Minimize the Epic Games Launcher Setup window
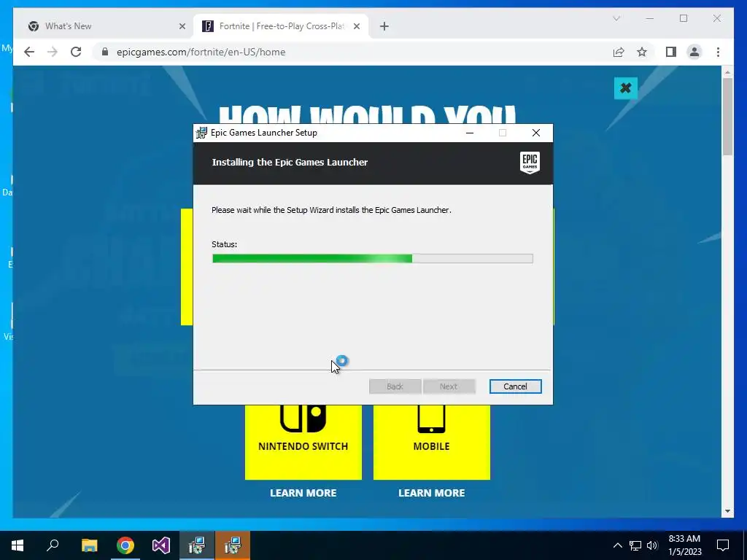Screen dimensions: 747x560 tap(469, 133)
